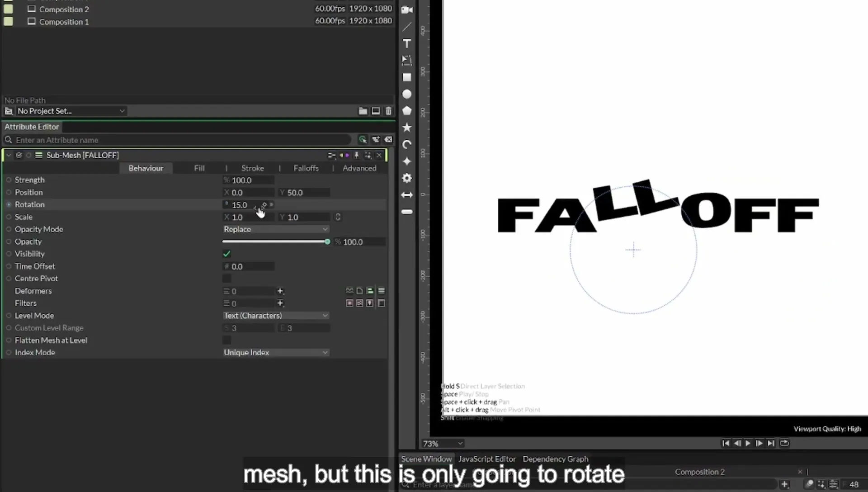Click the play button in viewport controls
Screen dimensions: 868x492
tap(748, 443)
